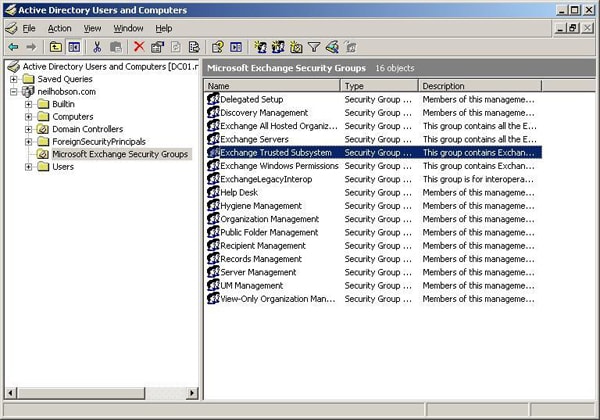Click the Forward arrow toolbar icon
This screenshot has height=420, width=600.
tap(31, 47)
